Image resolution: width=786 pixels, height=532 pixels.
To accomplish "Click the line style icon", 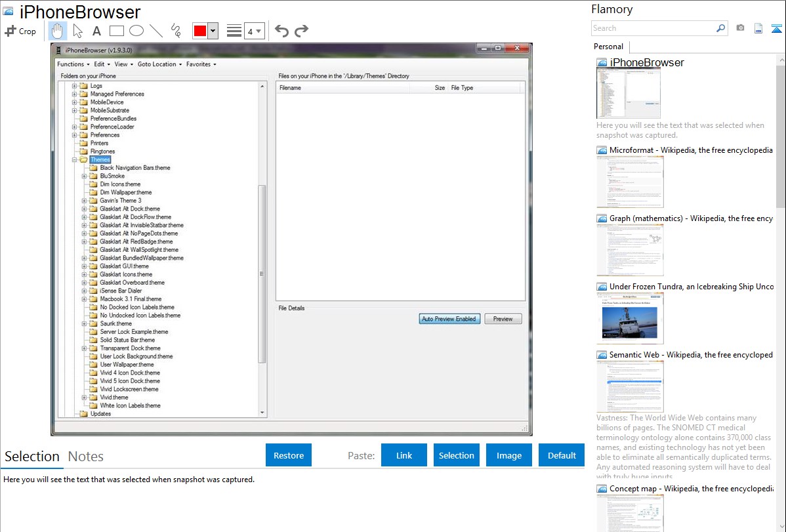I will point(234,31).
